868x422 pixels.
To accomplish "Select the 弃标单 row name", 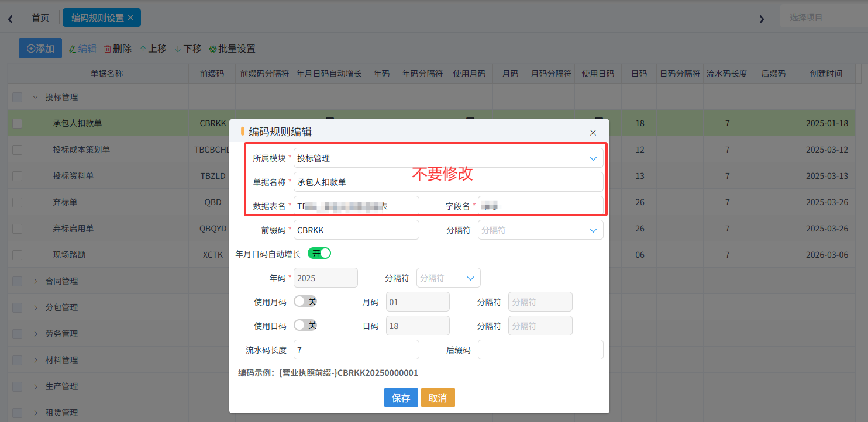I will tap(65, 202).
